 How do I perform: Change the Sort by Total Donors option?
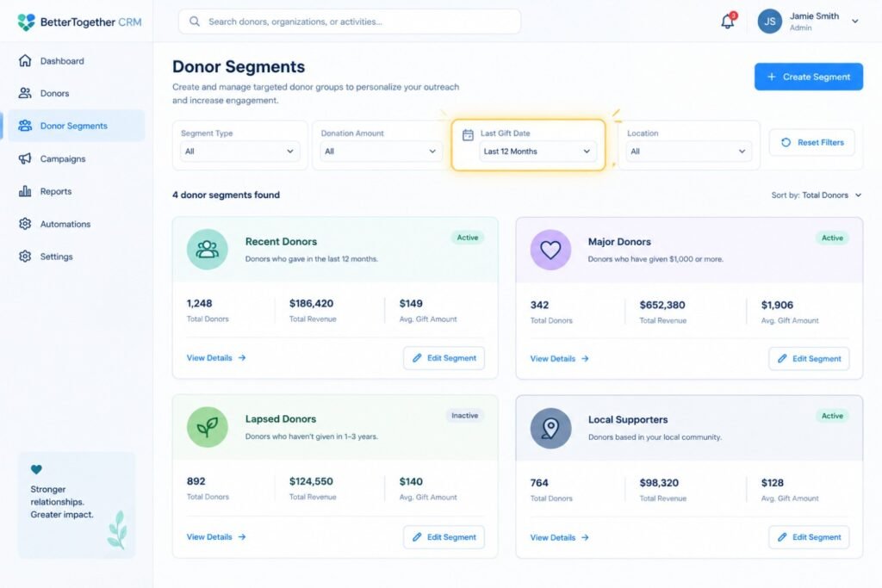(x=817, y=195)
